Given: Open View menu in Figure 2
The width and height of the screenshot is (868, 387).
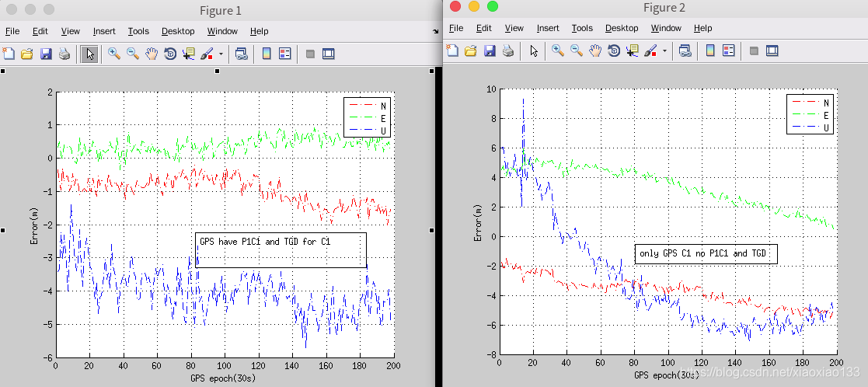Looking at the screenshot, I should click(x=514, y=28).
